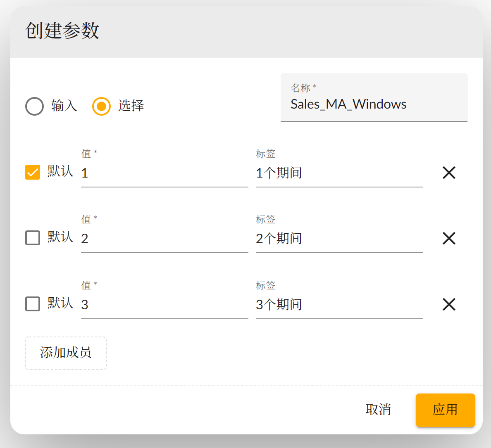The height and width of the screenshot is (448, 491).
Task: Focus the first 值 field containing 1
Action: click(x=164, y=173)
